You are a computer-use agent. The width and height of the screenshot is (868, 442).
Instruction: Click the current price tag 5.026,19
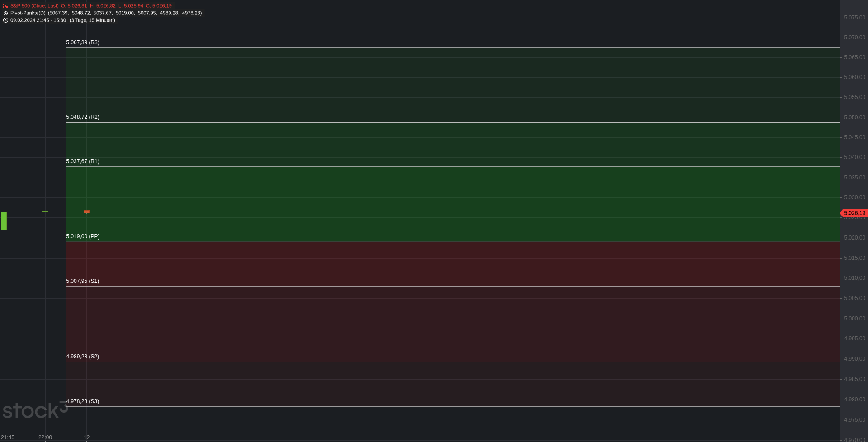pos(854,213)
